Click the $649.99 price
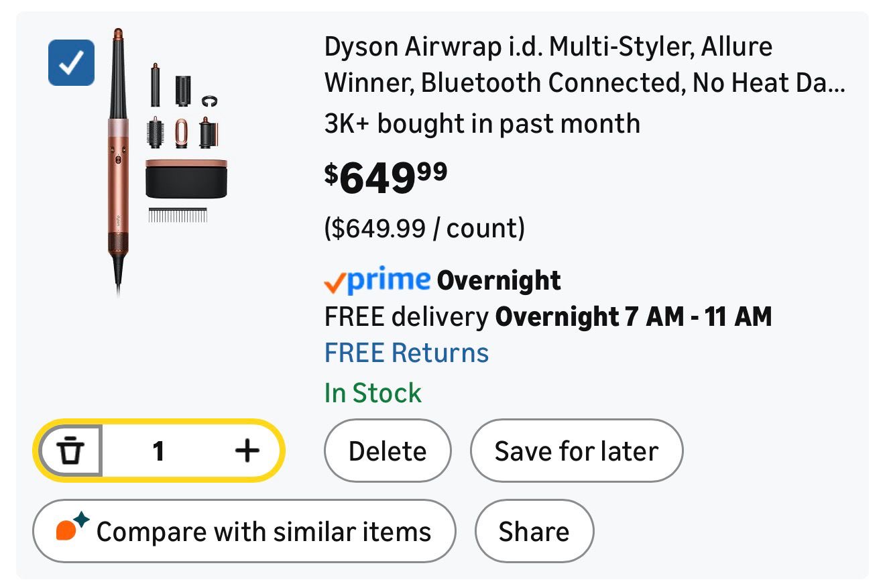Image resolution: width=885 pixels, height=588 pixels. (x=386, y=176)
